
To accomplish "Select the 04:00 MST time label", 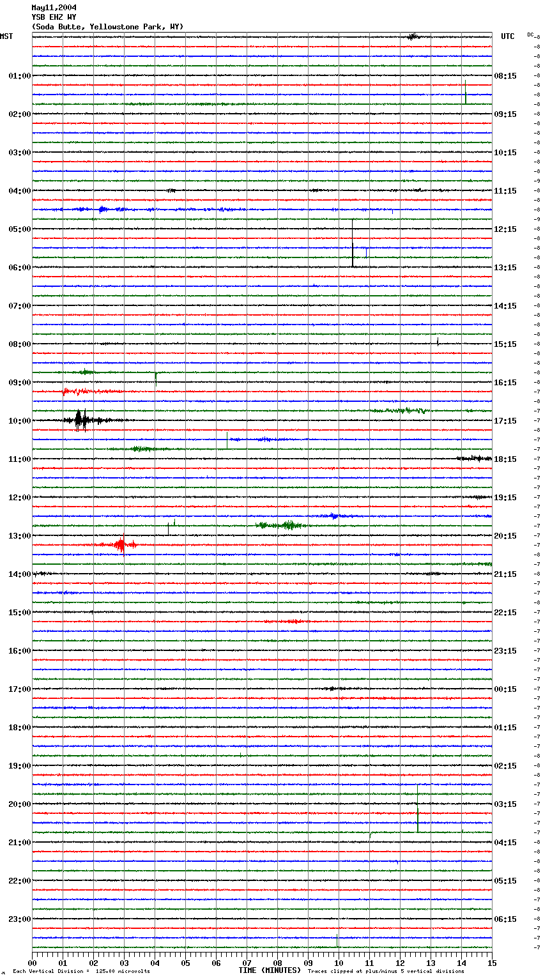I will (20, 191).
